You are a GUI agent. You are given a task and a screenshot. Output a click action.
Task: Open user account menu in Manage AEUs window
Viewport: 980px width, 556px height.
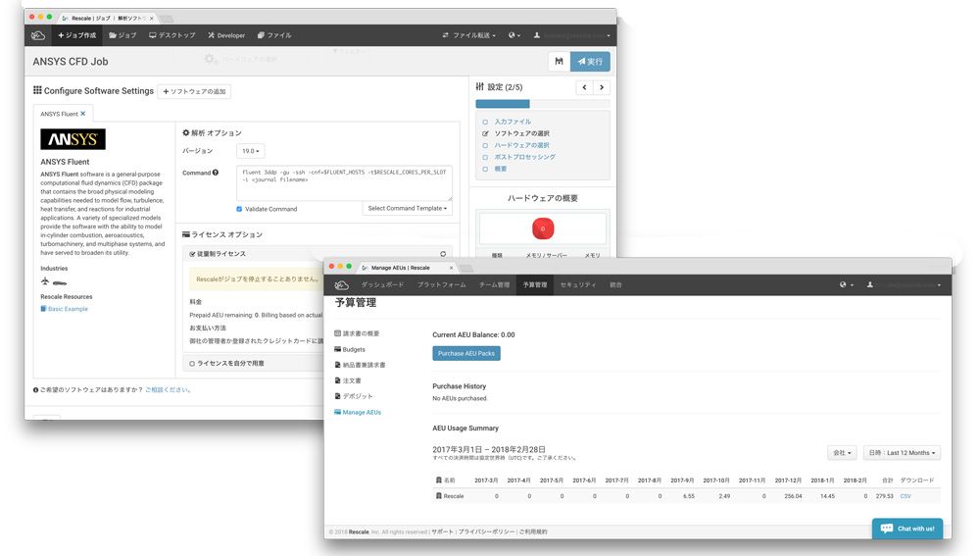[904, 285]
